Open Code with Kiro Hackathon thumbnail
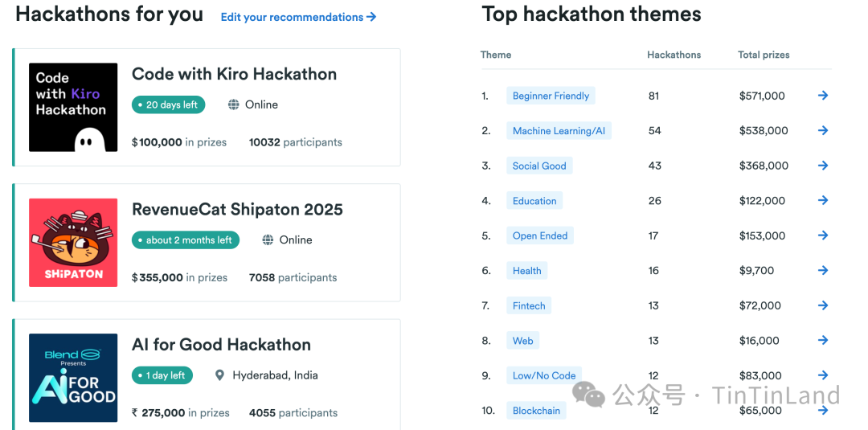The width and height of the screenshot is (868, 430). pos(73,108)
